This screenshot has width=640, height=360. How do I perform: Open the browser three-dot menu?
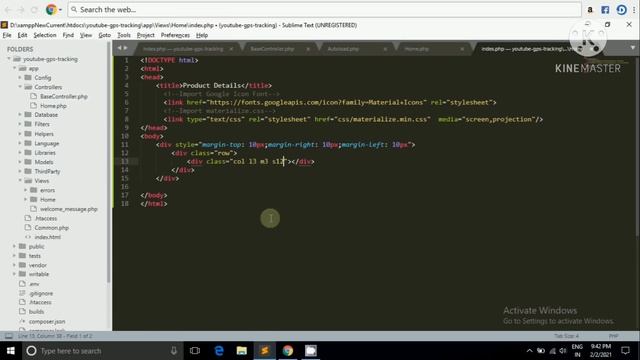coord(634,9)
